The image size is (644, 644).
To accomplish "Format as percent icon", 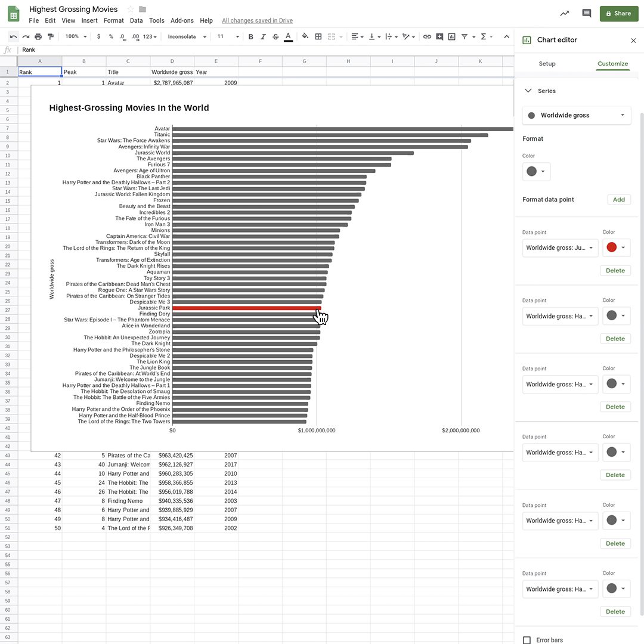I will click(x=111, y=36).
